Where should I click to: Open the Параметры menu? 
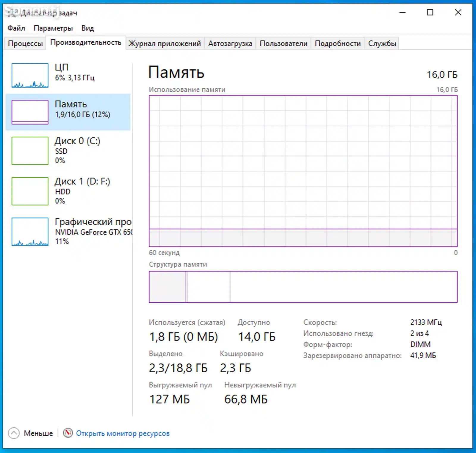pyautogui.click(x=53, y=28)
